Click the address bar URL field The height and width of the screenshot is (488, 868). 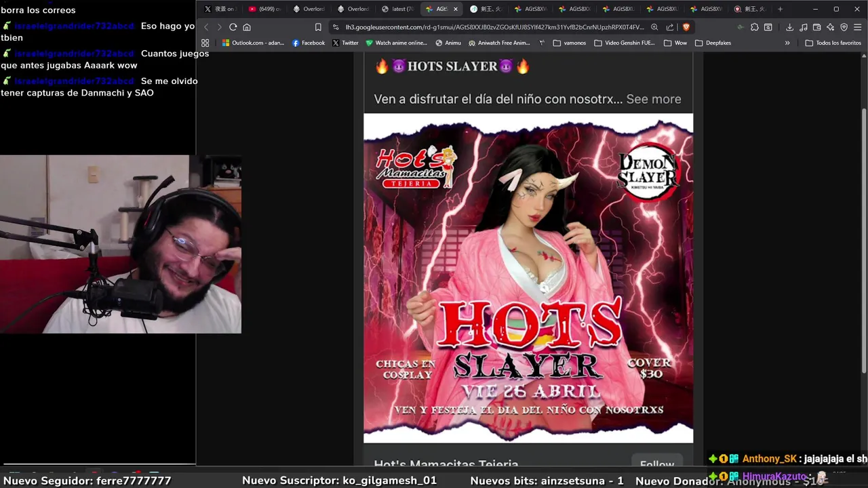point(494,27)
